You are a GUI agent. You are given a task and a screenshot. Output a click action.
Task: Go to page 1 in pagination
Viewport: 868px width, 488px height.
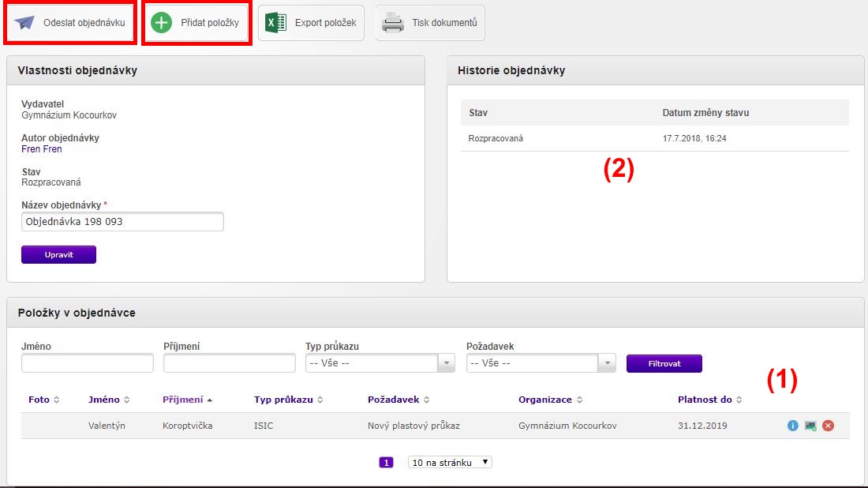click(x=386, y=462)
